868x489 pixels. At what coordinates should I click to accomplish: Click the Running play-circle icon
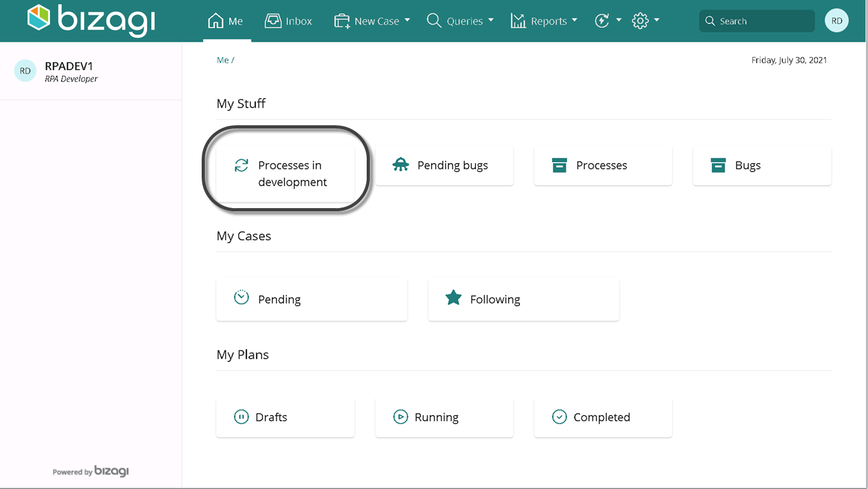click(400, 417)
